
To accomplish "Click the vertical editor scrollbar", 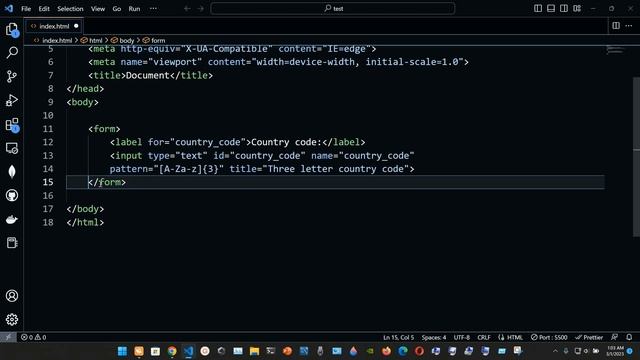I will click(x=636, y=156).
